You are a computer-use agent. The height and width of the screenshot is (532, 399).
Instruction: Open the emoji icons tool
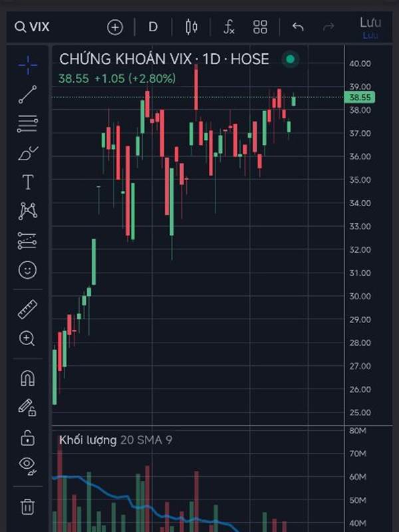[27, 270]
